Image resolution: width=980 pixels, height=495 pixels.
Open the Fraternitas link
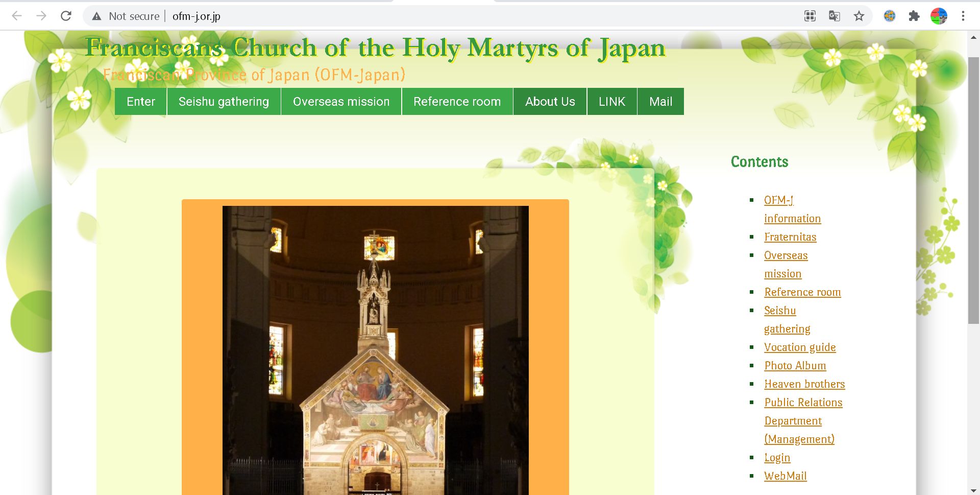point(790,237)
